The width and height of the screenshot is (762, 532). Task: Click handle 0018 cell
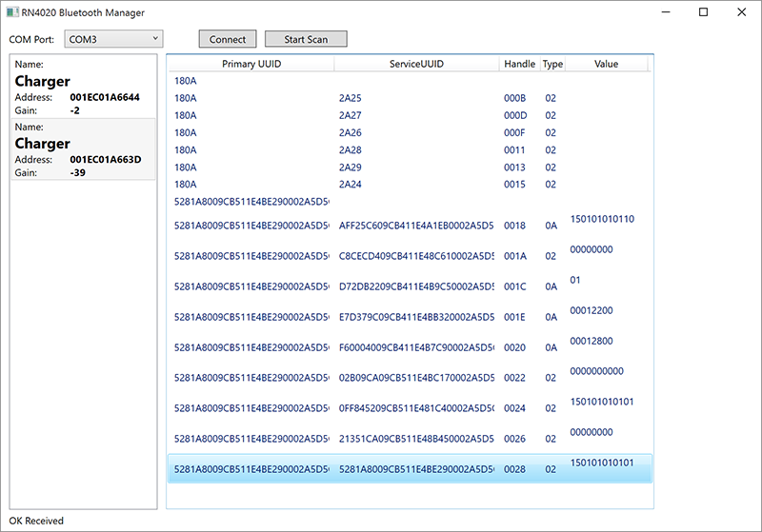514,226
